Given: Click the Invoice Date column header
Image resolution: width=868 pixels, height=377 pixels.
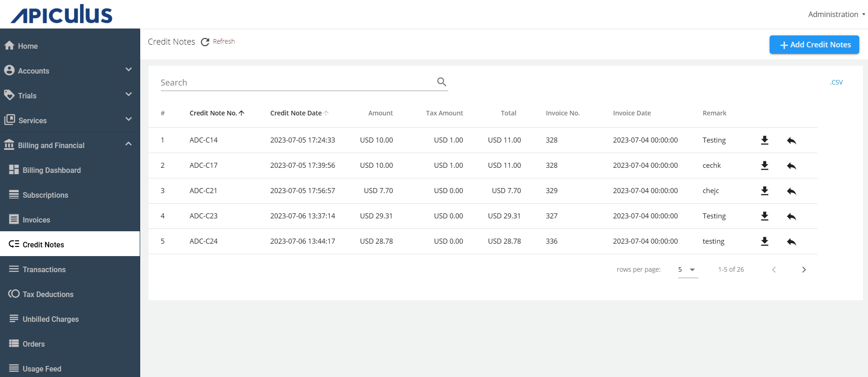Looking at the screenshot, I should point(632,113).
